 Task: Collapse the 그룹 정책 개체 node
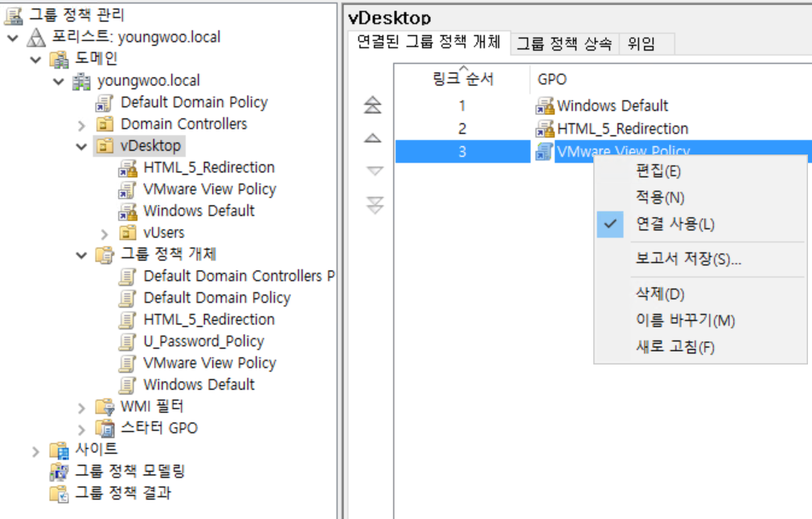[x=81, y=255]
